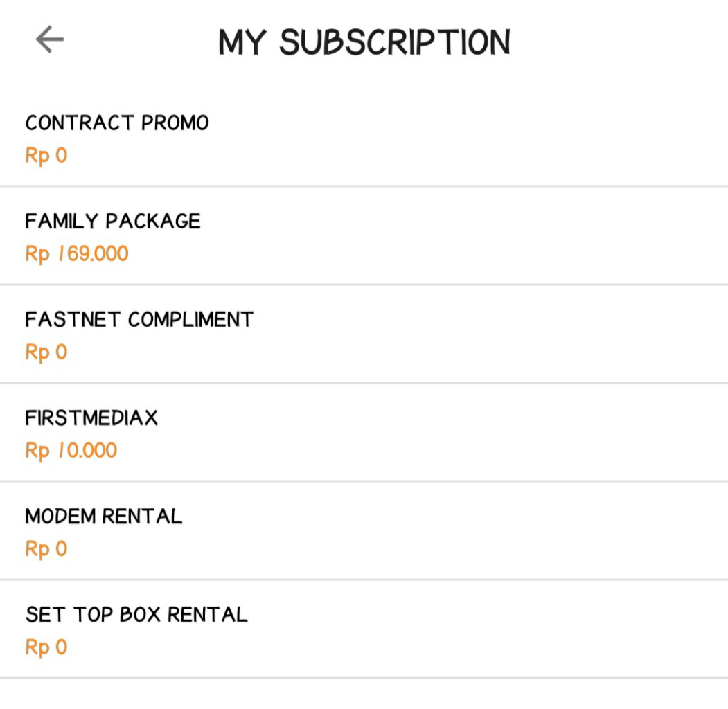Go back using the arrow icon
This screenshot has height=709, width=728.
(x=50, y=40)
